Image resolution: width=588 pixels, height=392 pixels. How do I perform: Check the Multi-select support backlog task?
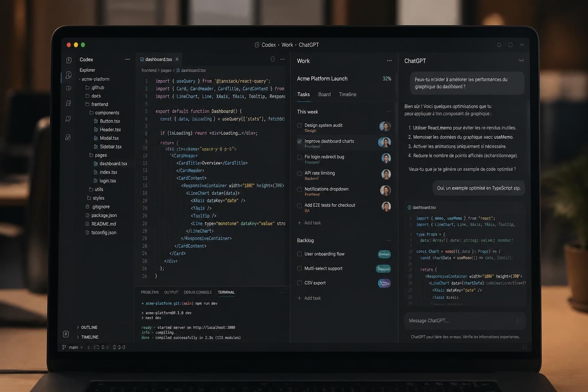[299, 268]
